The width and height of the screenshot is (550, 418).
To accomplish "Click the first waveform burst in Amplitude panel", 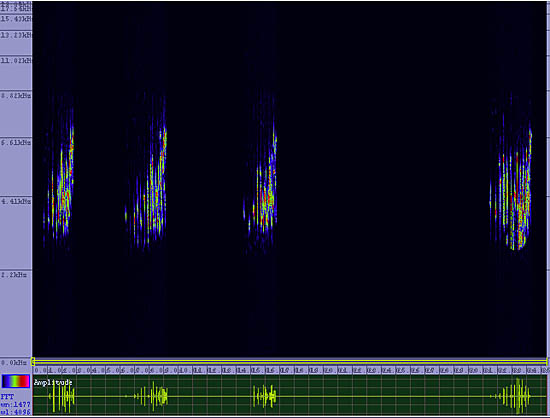I will coord(62,397).
